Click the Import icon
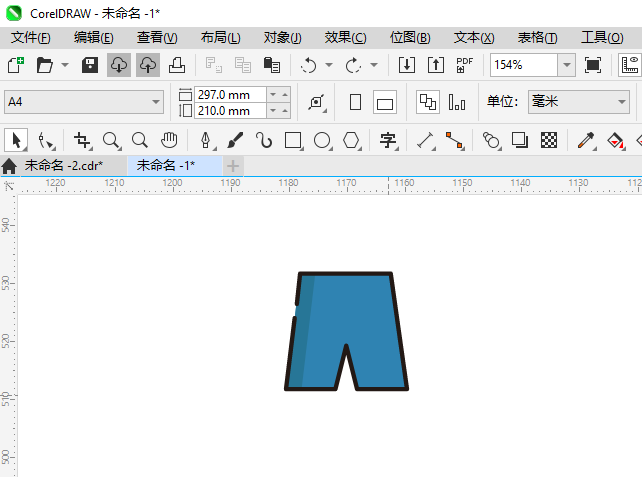Image resolution: width=642 pixels, height=477 pixels. [407, 65]
